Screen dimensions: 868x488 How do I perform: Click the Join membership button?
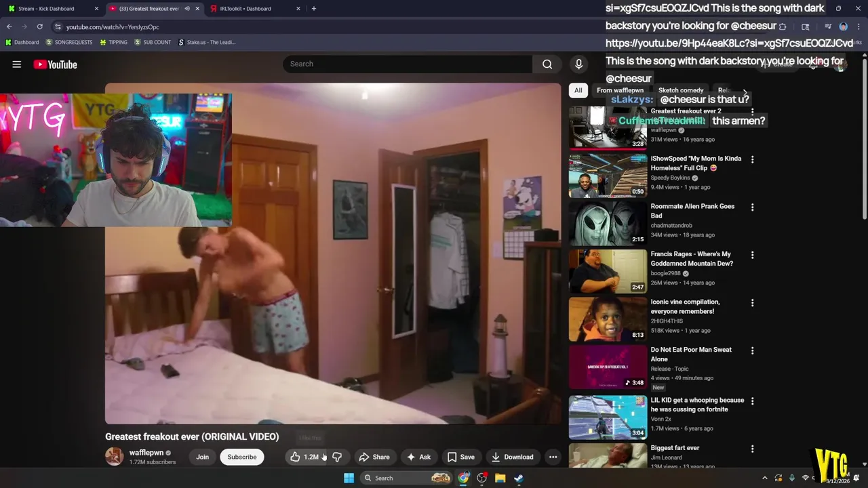(x=202, y=457)
